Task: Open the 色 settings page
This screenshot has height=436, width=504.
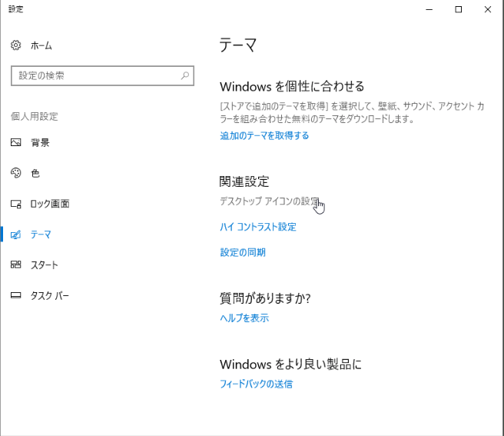Action: point(35,173)
